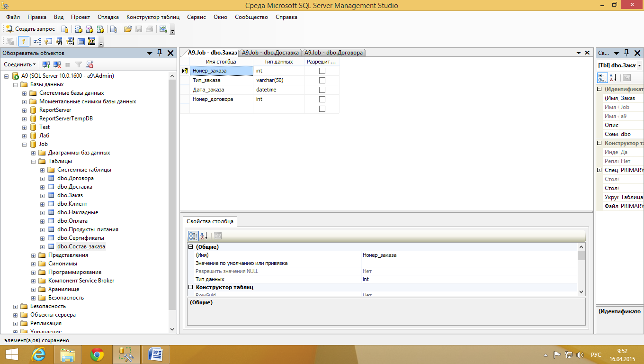This screenshot has width=644, height=364.
Task: Click the Full-text Index (AB) icon
Action: click(x=59, y=41)
